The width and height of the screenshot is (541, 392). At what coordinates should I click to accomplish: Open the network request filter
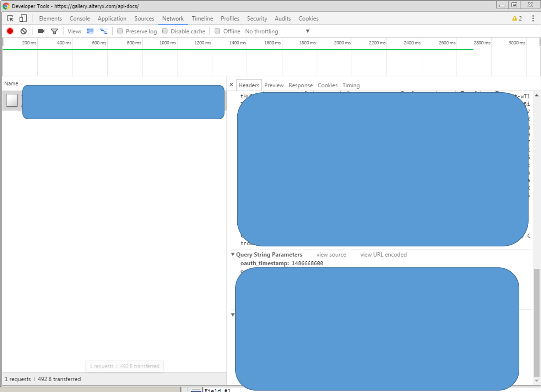click(54, 31)
